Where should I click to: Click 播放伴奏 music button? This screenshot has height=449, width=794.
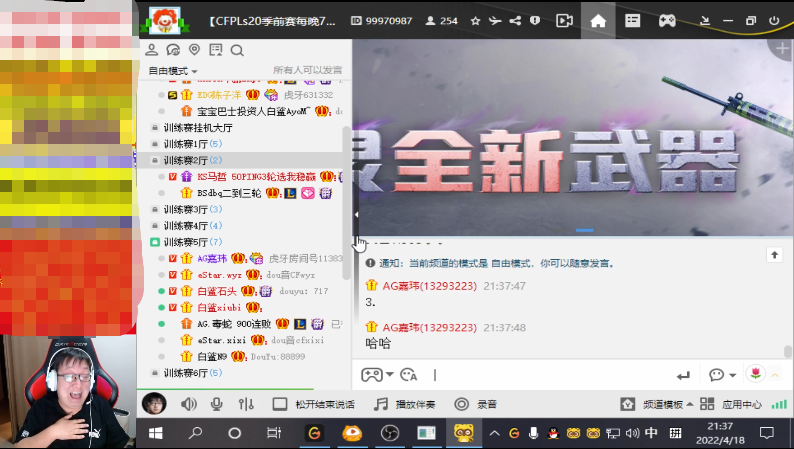(405, 404)
